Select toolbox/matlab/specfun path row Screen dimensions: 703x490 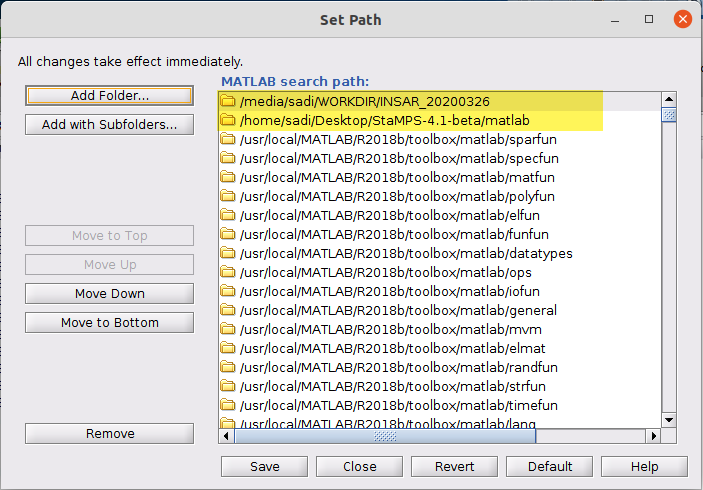point(440,158)
